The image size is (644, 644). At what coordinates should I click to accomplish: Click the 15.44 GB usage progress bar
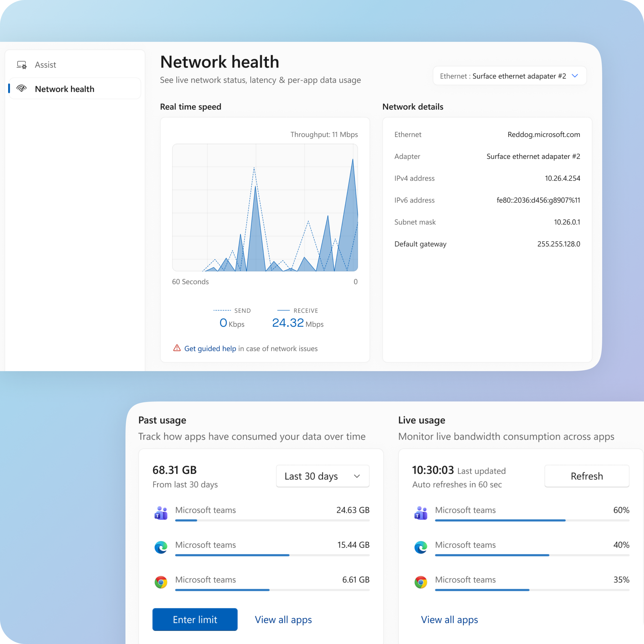272,555
